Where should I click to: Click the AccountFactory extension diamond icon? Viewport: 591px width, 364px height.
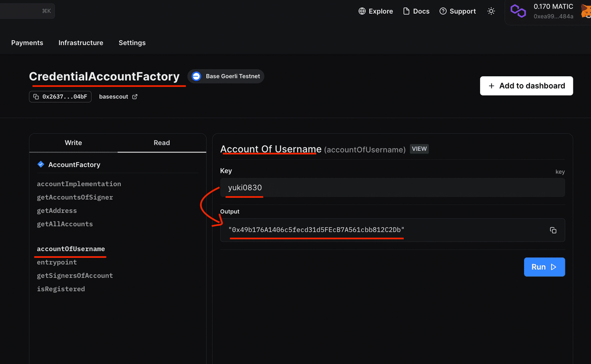[x=41, y=164]
